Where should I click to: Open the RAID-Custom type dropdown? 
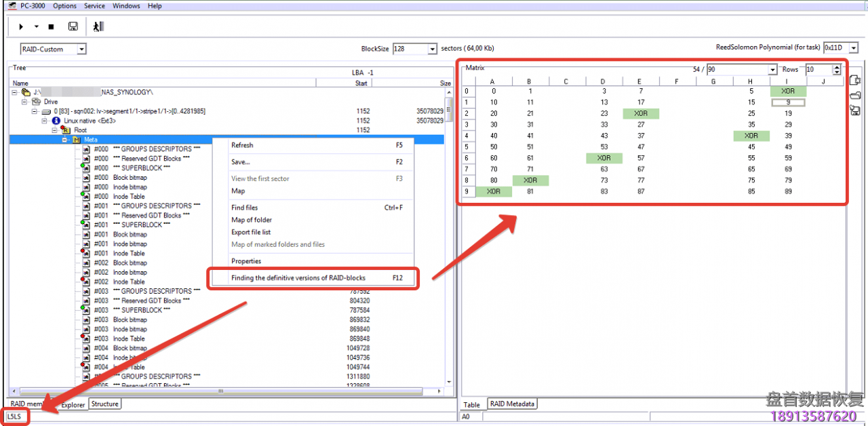[x=81, y=49]
